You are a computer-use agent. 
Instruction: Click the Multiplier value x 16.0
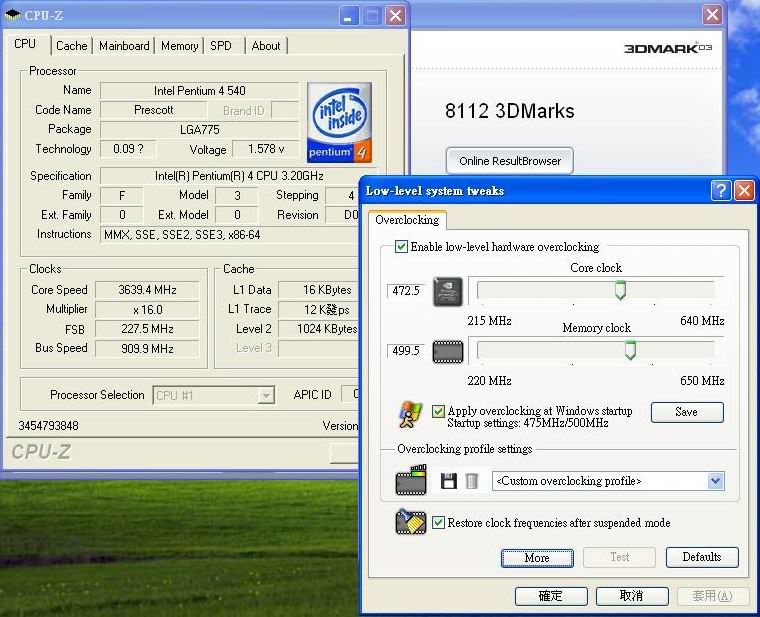(147, 310)
